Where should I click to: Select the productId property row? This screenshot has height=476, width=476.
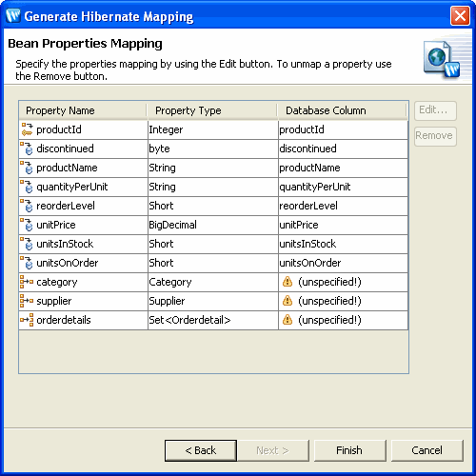point(213,129)
